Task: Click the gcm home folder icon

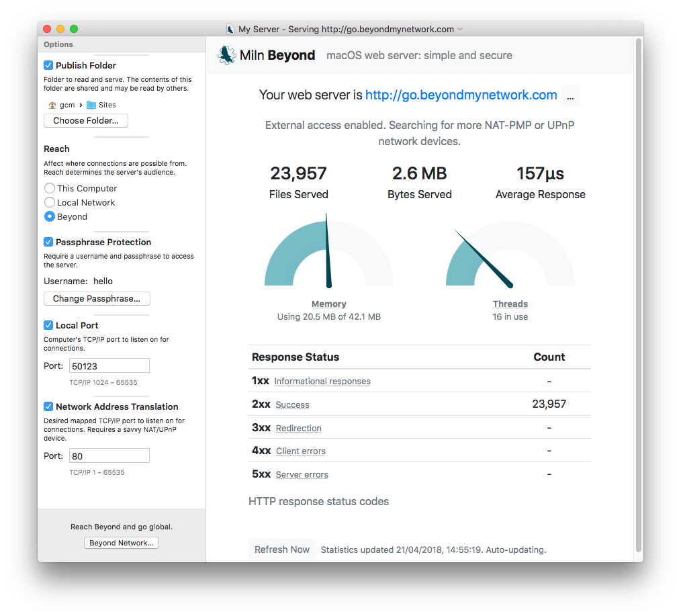Action: pyautogui.click(x=52, y=105)
